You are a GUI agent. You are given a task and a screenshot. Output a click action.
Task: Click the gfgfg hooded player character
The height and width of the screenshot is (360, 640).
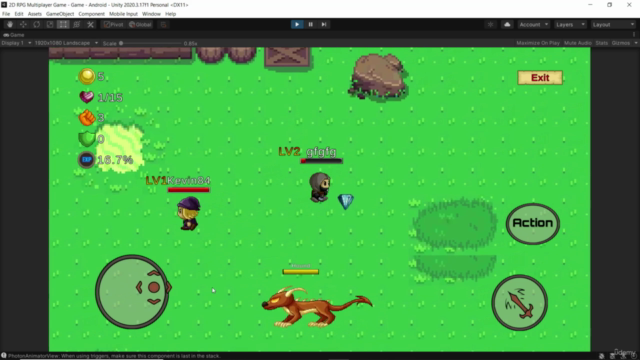pos(319,187)
